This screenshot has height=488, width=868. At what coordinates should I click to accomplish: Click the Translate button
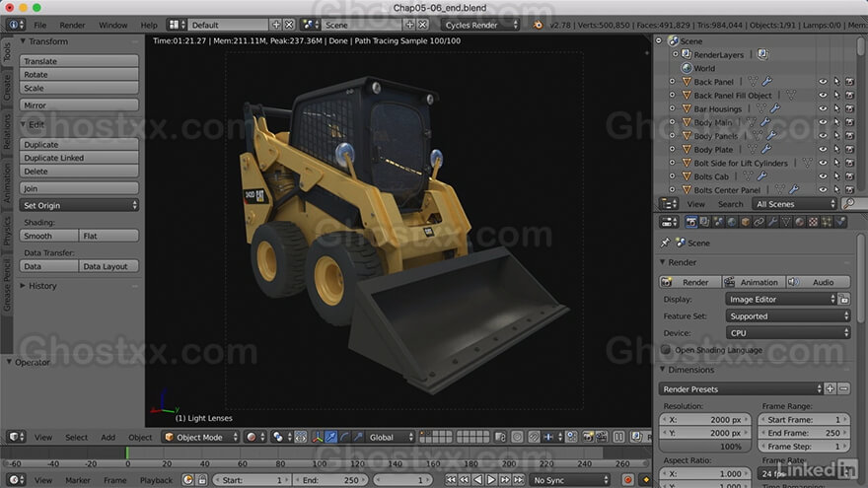click(79, 61)
